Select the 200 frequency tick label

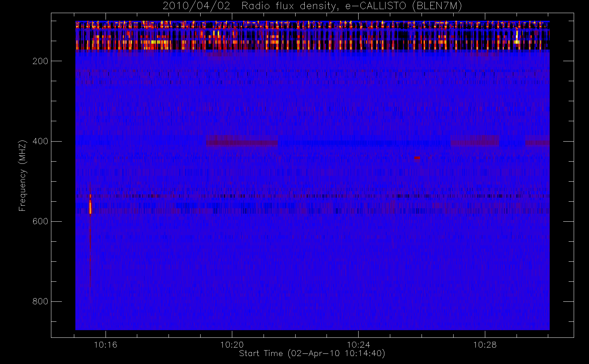40,61
